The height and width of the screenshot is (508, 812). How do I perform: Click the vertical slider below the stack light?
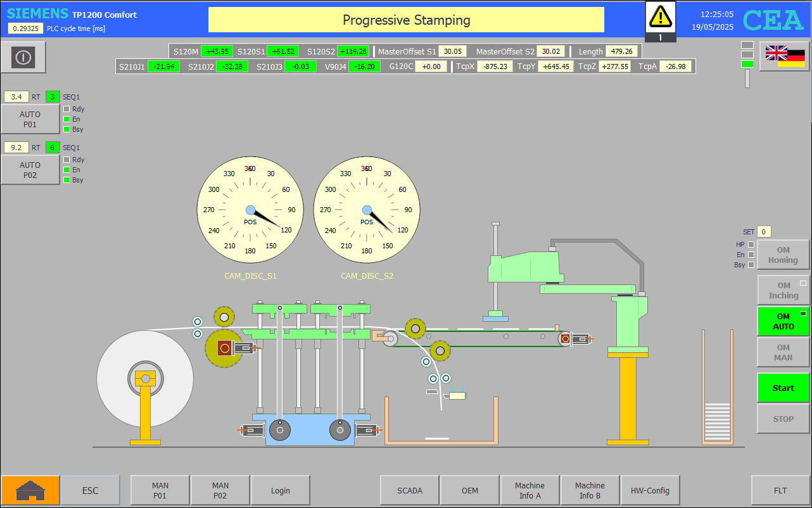tap(747, 79)
